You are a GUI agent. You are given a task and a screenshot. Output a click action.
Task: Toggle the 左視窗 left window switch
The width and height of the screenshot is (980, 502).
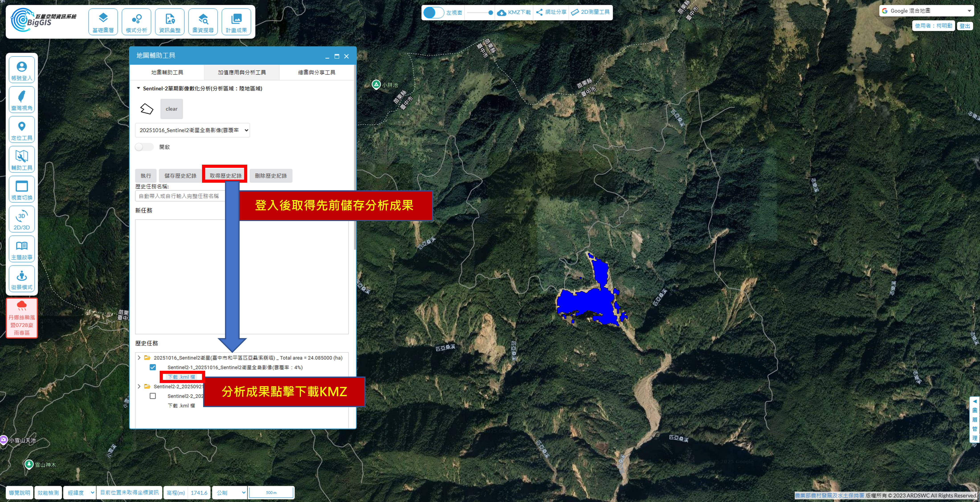(x=433, y=12)
